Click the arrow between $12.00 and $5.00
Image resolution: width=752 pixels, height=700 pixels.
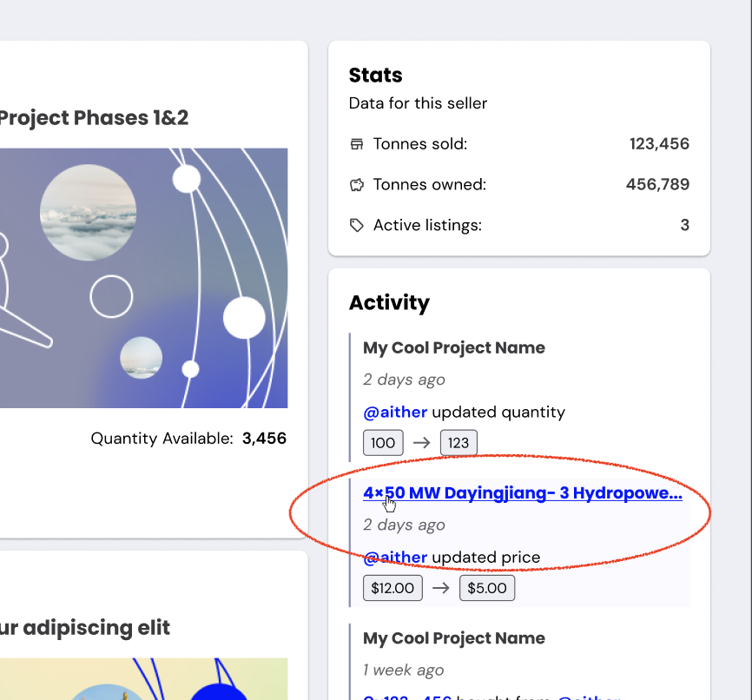coord(441,588)
